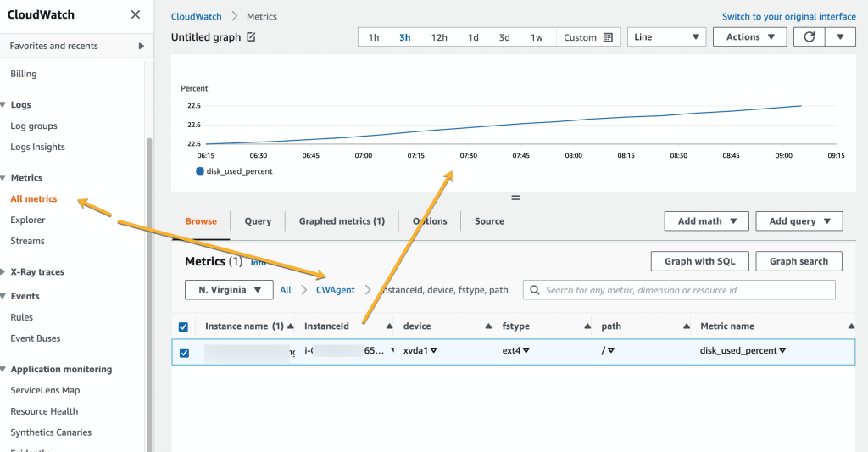
Task: Sort by InstanceId column arrow
Action: (389, 326)
